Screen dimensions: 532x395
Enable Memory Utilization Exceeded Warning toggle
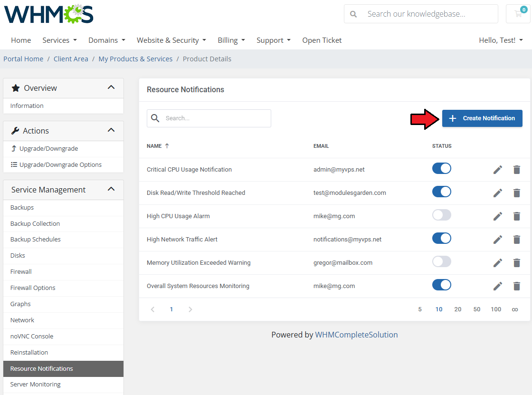pos(441,261)
